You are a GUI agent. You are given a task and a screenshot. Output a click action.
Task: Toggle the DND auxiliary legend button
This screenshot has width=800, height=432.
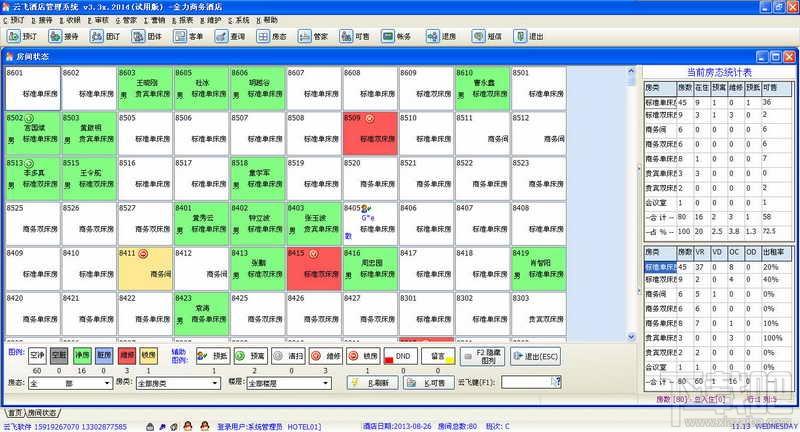point(401,356)
